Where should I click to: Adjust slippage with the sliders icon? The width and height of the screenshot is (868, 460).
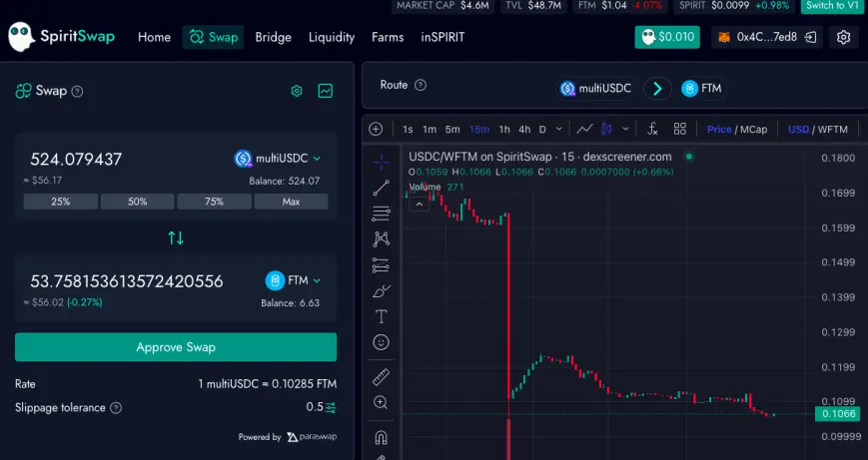coord(331,408)
